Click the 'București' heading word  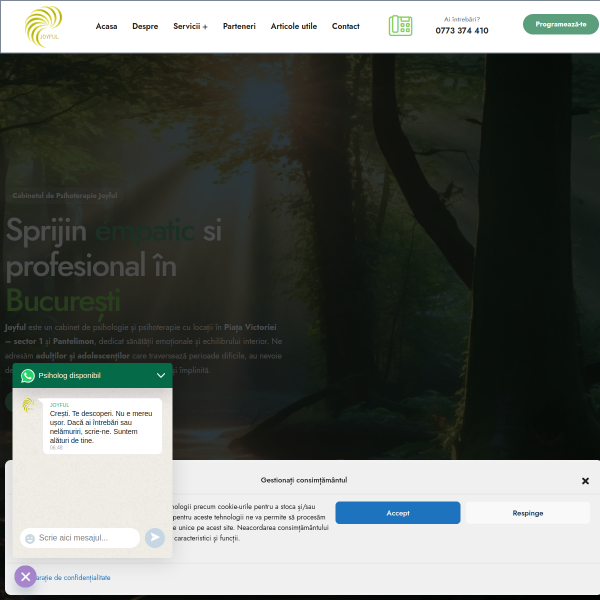coord(63,301)
